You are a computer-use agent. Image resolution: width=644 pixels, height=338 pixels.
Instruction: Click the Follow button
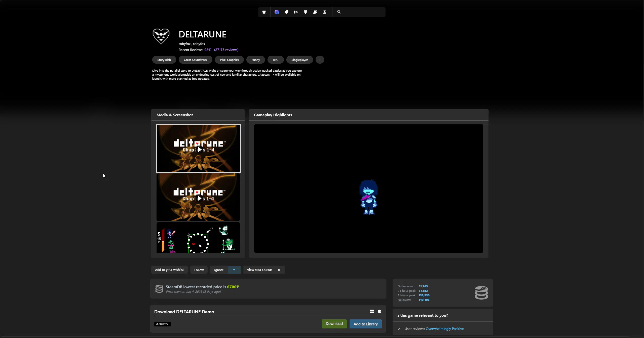click(x=199, y=270)
